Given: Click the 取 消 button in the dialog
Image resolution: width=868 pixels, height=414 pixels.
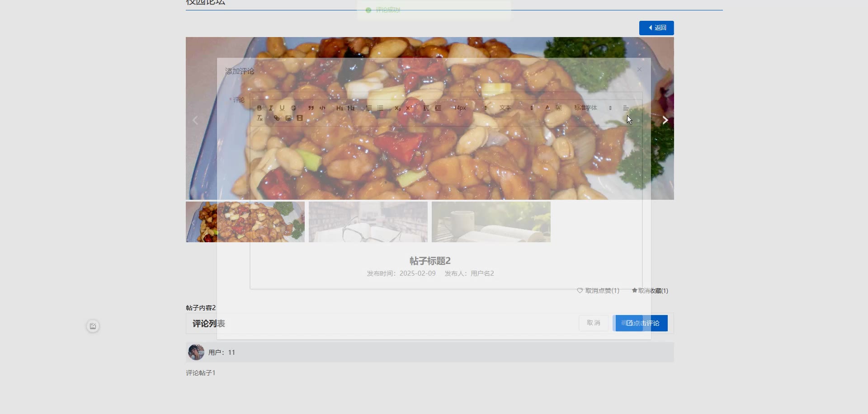Looking at the screenshot, I should tap(594, 323).
